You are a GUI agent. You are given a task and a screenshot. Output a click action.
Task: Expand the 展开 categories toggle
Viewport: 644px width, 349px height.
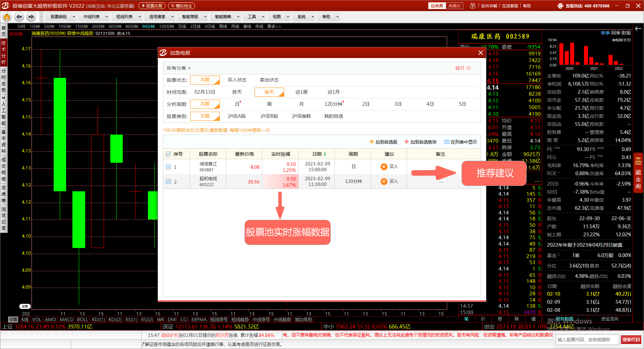(x=463, y=68)
